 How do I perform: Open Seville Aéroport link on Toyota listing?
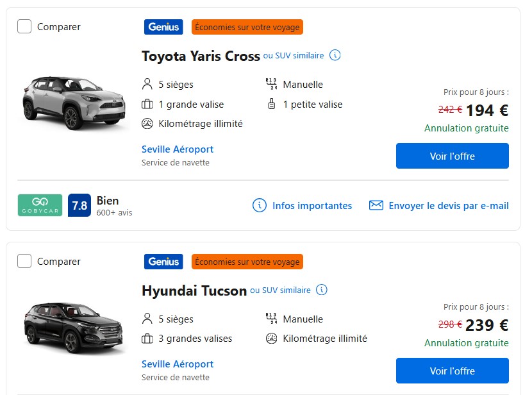pyautogui.click(x=178, y=149)
